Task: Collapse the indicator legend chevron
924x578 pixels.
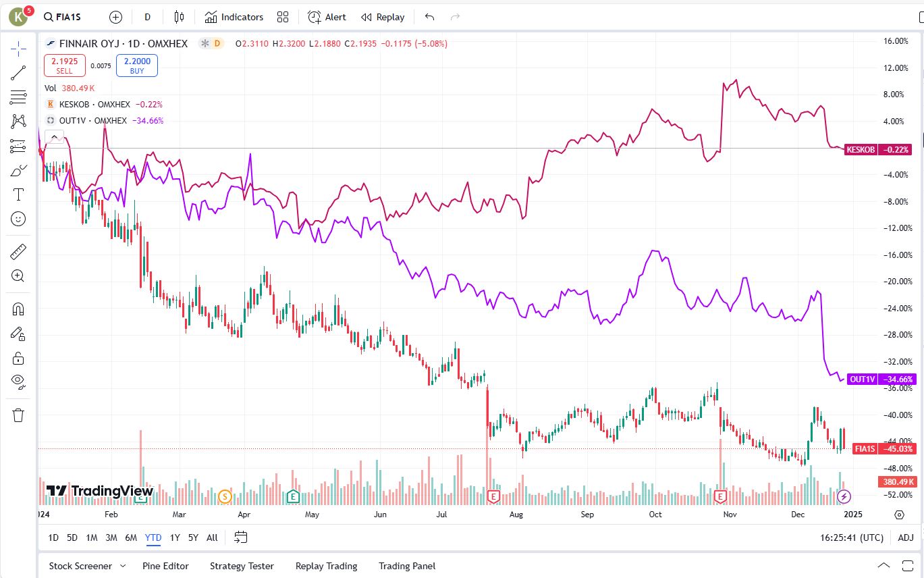Action: 55,136
